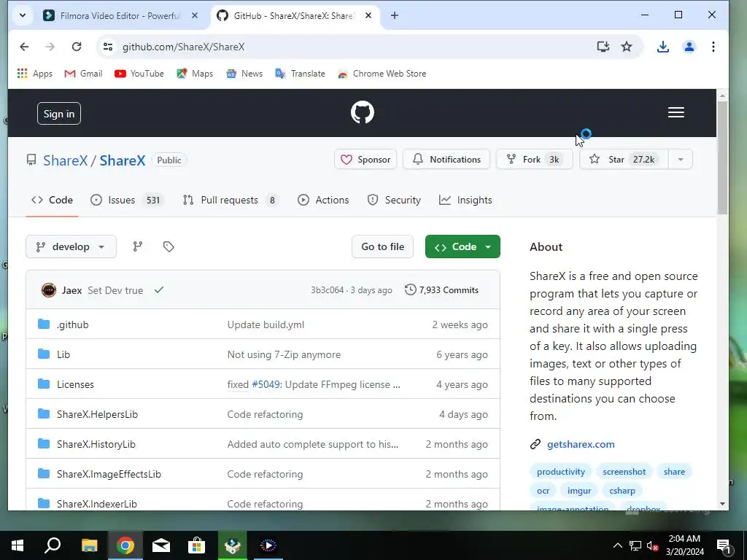Open Chrome profile avatar icon

click(x=689, y=47)
